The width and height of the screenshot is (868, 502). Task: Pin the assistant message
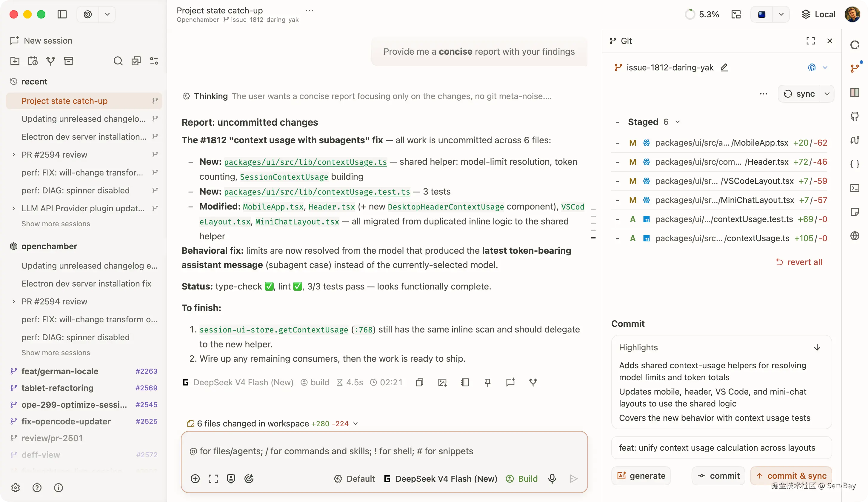[x=488, y=382]
